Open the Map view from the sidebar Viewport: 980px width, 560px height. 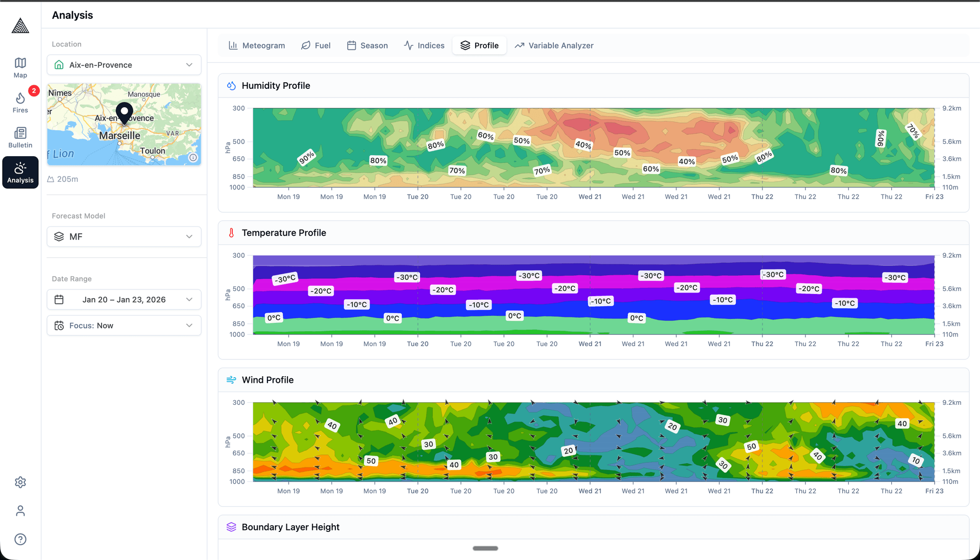[x=20, y=66]
